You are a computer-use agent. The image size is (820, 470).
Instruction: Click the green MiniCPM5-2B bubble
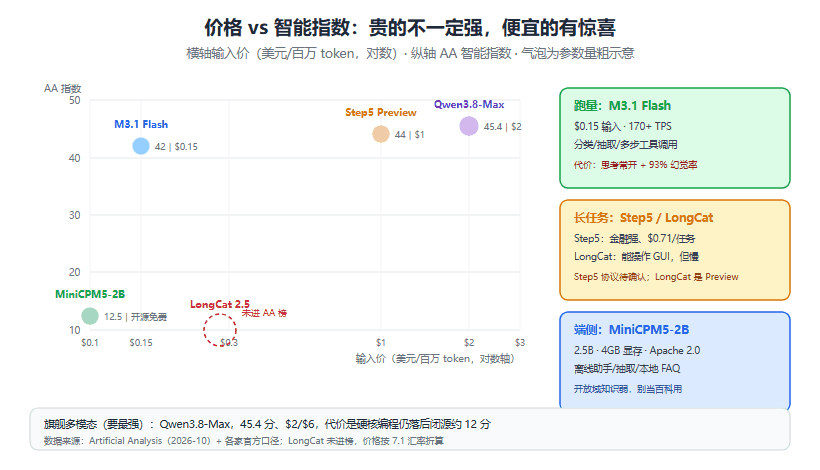point(90,316)
